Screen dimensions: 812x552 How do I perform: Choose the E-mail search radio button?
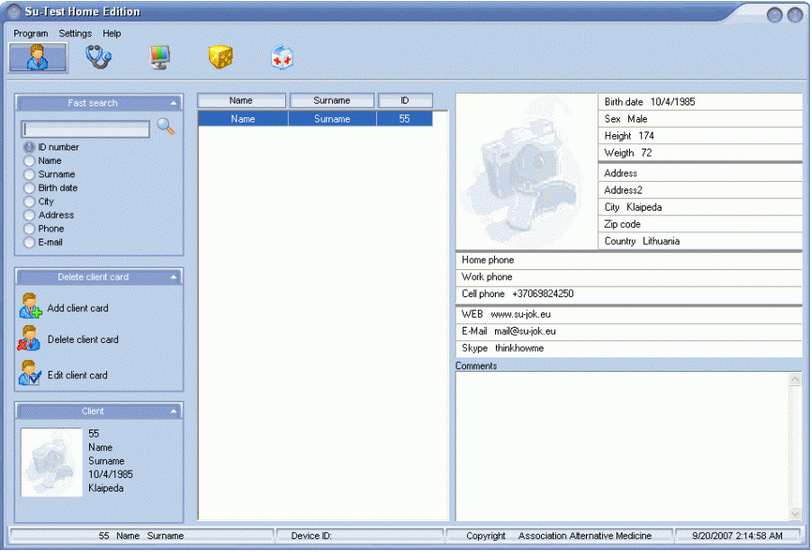coord(29,242)
